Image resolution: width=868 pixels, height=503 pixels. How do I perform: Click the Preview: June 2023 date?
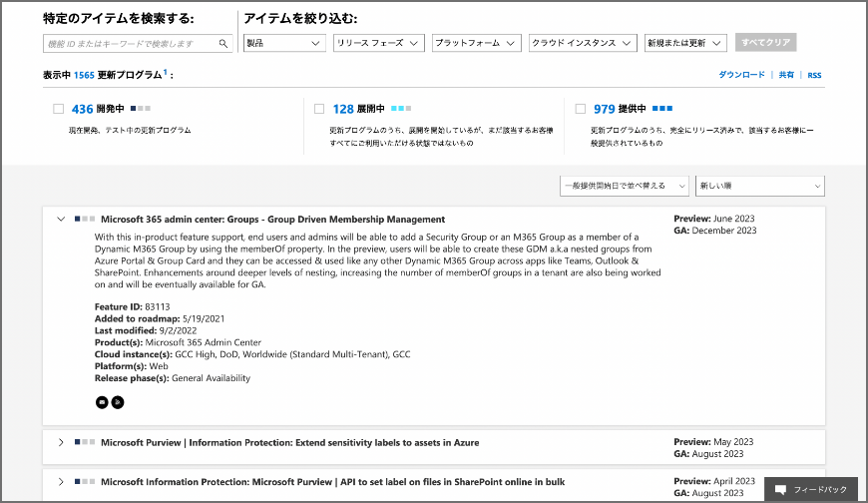pyautogui.click(x=714, y=219)
